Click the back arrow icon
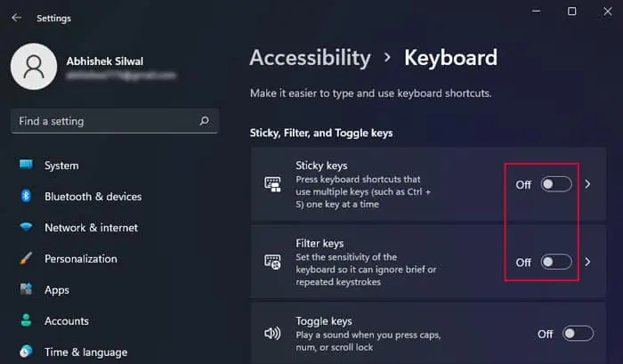Screen dimensions: 623x364 pos(16,18)
